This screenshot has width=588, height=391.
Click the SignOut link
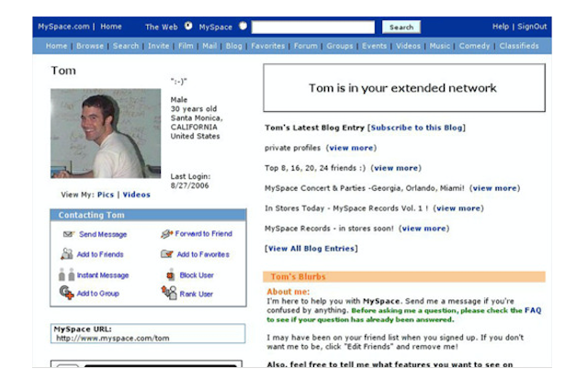click(531, 27)
